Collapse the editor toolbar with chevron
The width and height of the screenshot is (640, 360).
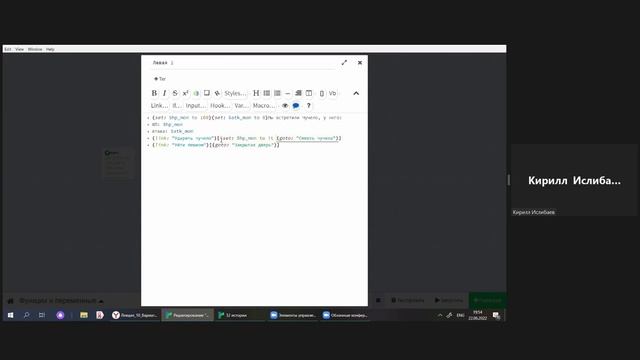coord(356,93)
